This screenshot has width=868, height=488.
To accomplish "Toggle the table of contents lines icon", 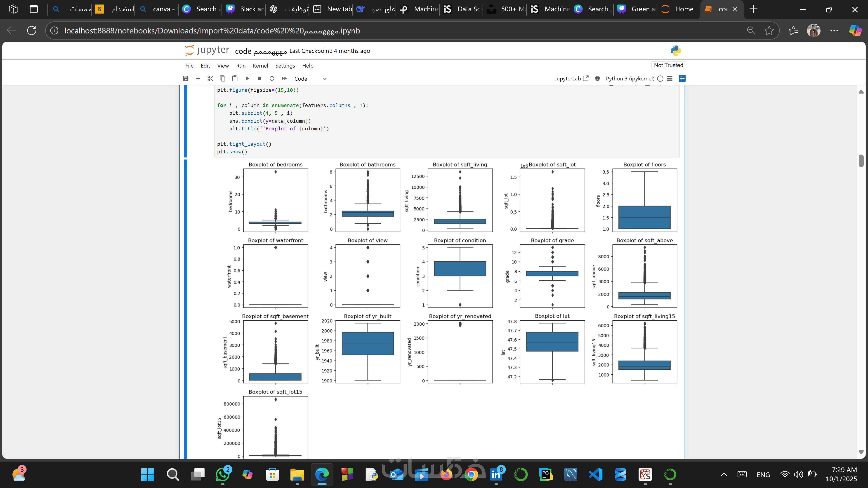I will click(670, 78).
